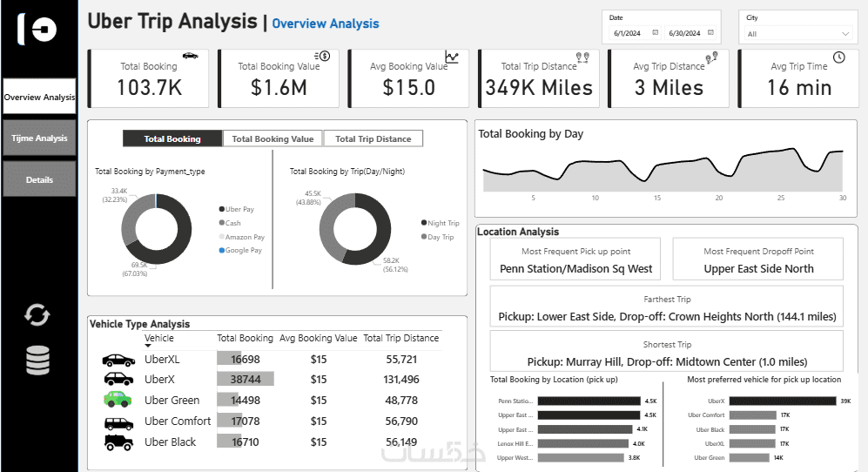Click the 16 min Avg Trip Time value

point(799,88)
